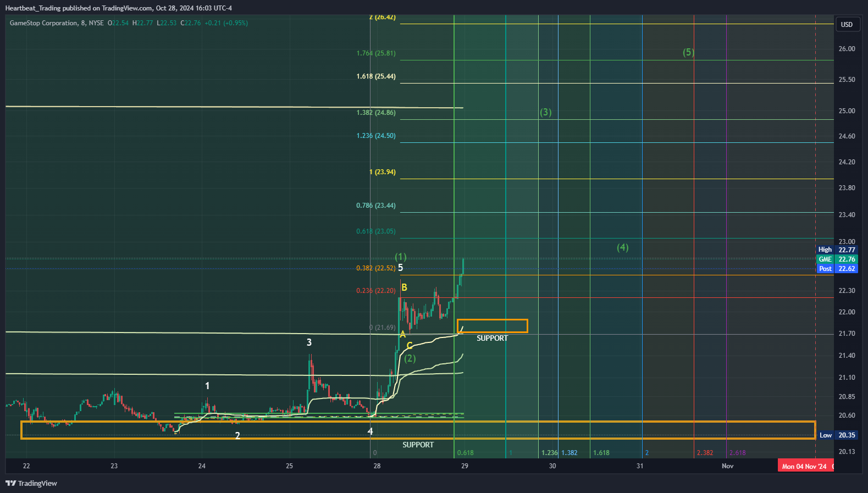Click the white wave 4 label
Image resolution: width=868 pixels, height=493 pixels.
pyautogui.click(x=371, y=431)
